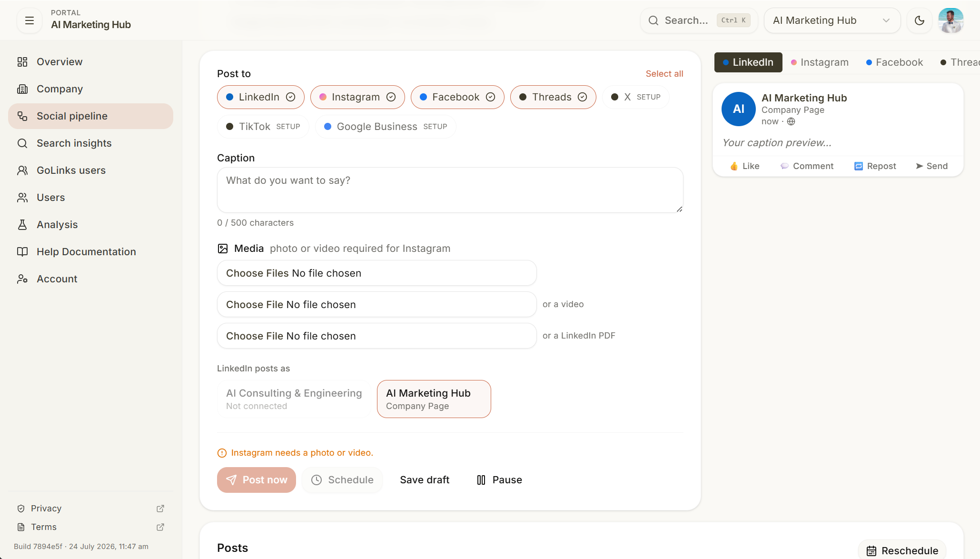The width and height of the screenshot is (980, 559).
Task: Select AI Consulting & Engineering posting identity
Action: 294,399
